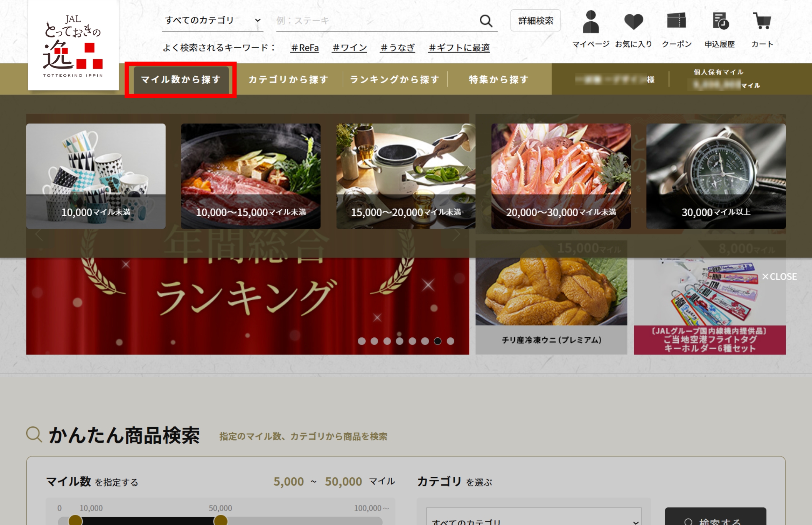Viewport: 812px width, 525px height.
Task: Click the minimum mile slider handle
Action: [75, 520]
